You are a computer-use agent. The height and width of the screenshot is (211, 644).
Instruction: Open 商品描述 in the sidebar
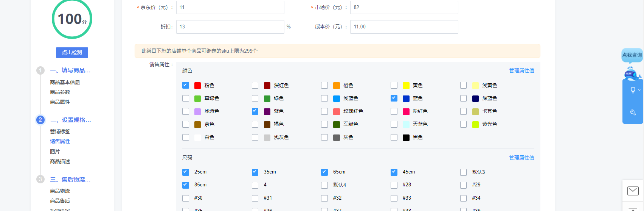pyautogui.click(x=60, y=161)
